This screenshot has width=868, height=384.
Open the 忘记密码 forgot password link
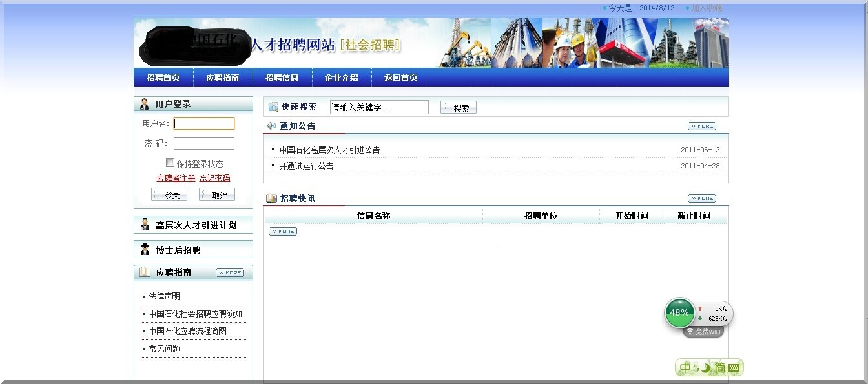tap(214, 178)
